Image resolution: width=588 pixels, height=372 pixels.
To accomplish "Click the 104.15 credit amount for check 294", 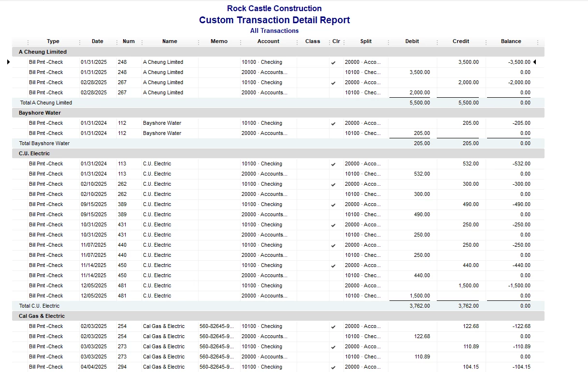I will 471,367.
